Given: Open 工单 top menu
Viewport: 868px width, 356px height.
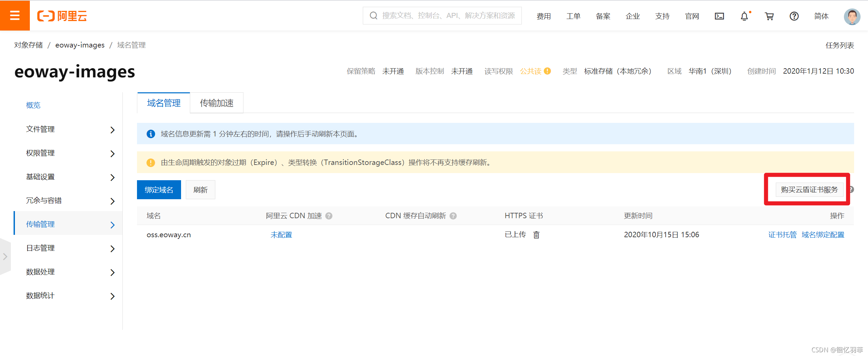Looking at the screenshot, I should click(x=573, y=16).
